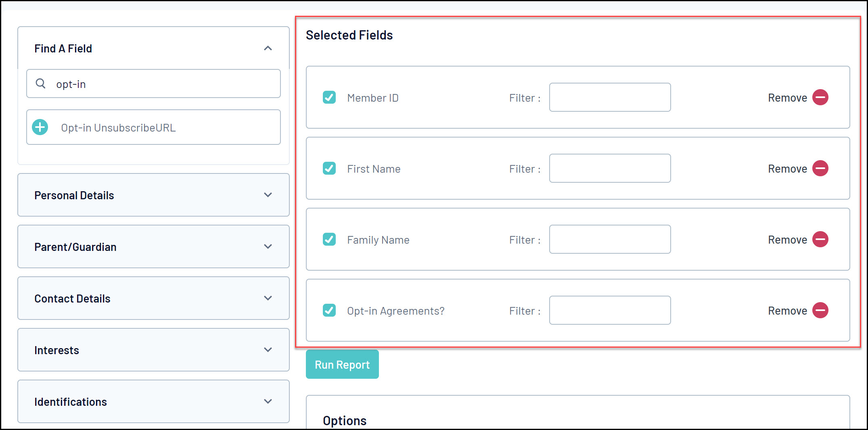Uncheck the Member ID checkbox

(329, 98)
